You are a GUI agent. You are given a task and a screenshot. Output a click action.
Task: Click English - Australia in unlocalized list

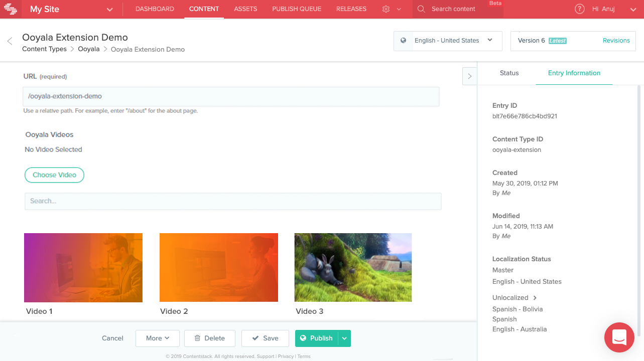click(520, 329)
